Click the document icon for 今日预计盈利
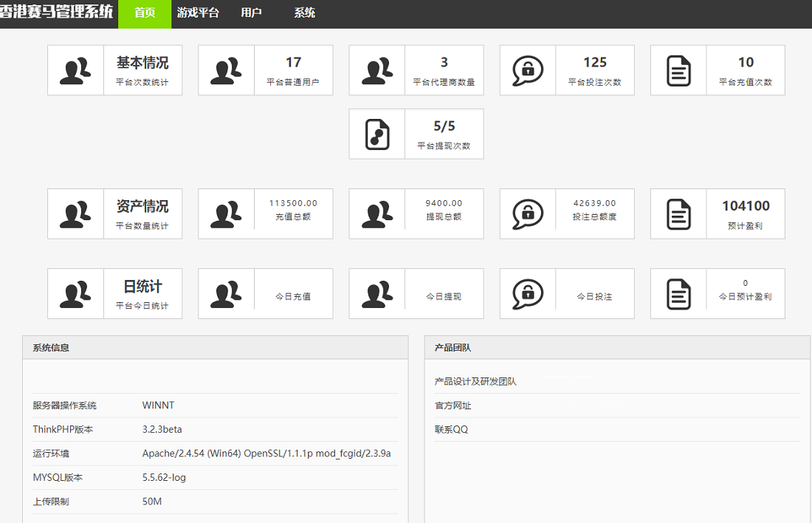 coord(678,294)
